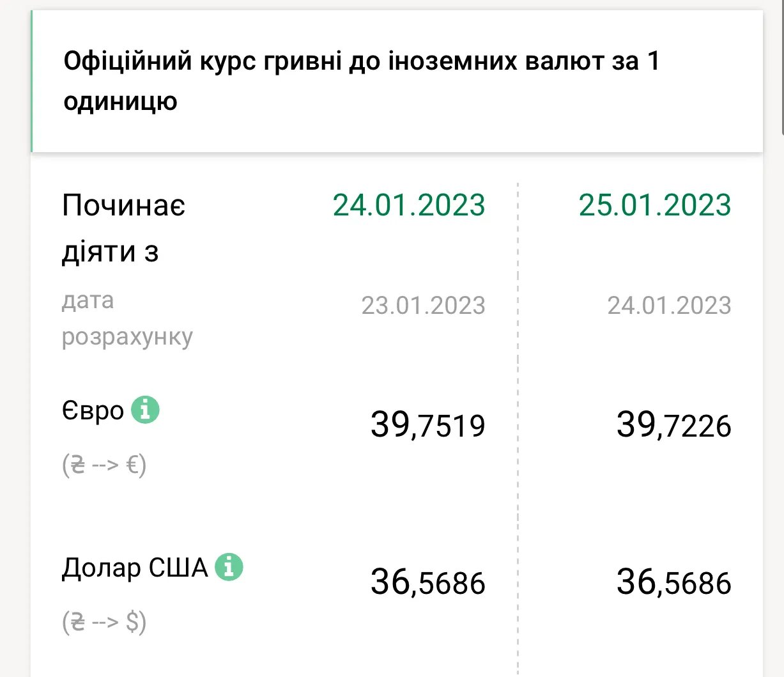Select the date 24.01.2023 column header

tap(408, 205)
